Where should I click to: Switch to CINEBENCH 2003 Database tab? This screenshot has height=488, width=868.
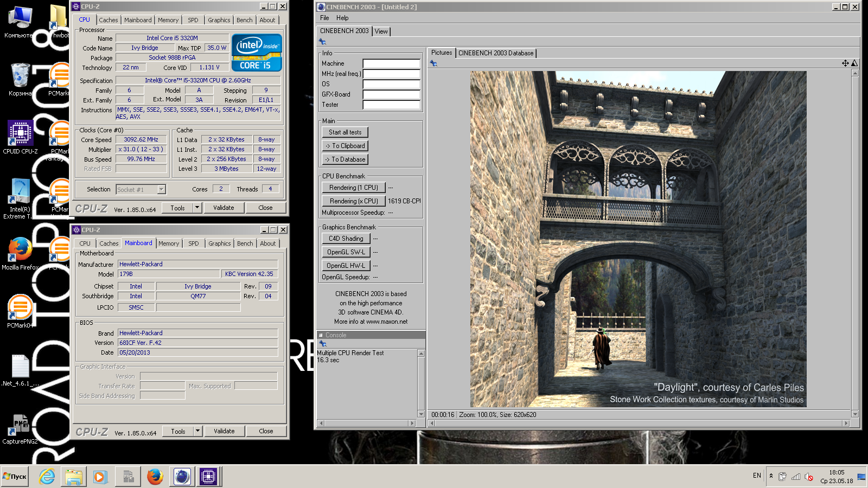click(x=496, y=53)
